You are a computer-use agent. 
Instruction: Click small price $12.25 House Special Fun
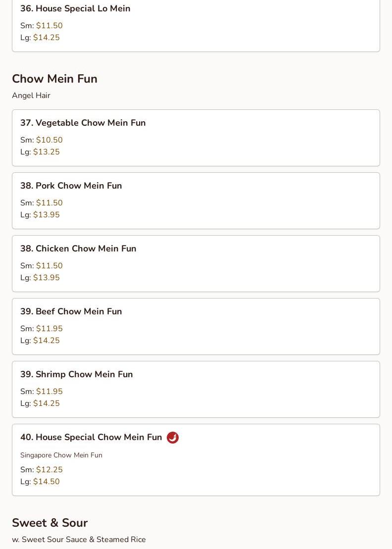(x=49, y=470)
